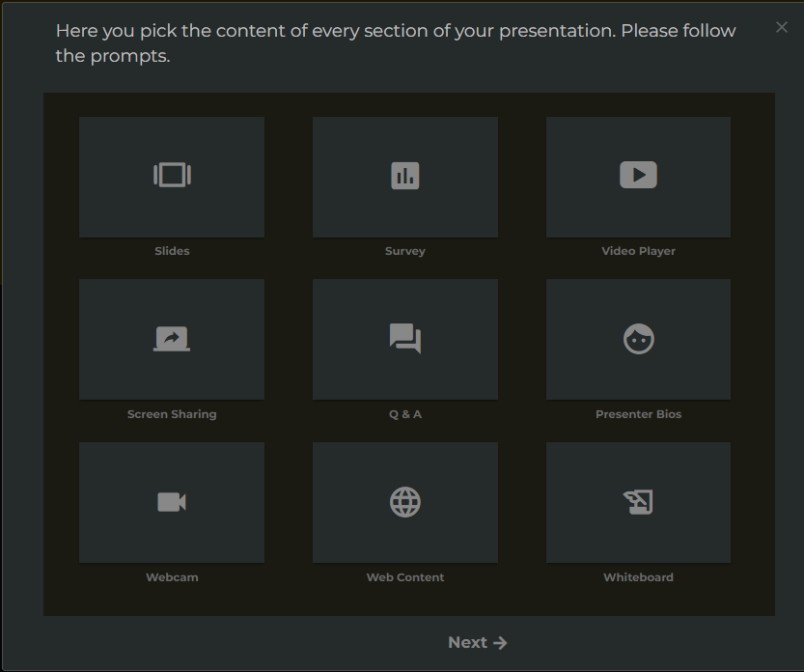804x672 pixels.
Task: Click the Web Content globe icon
Action: 404,501
